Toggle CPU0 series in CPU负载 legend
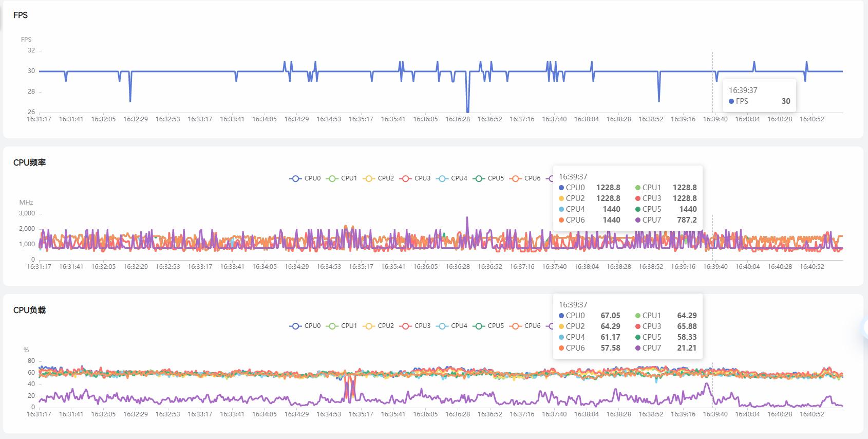 point(305,326)
